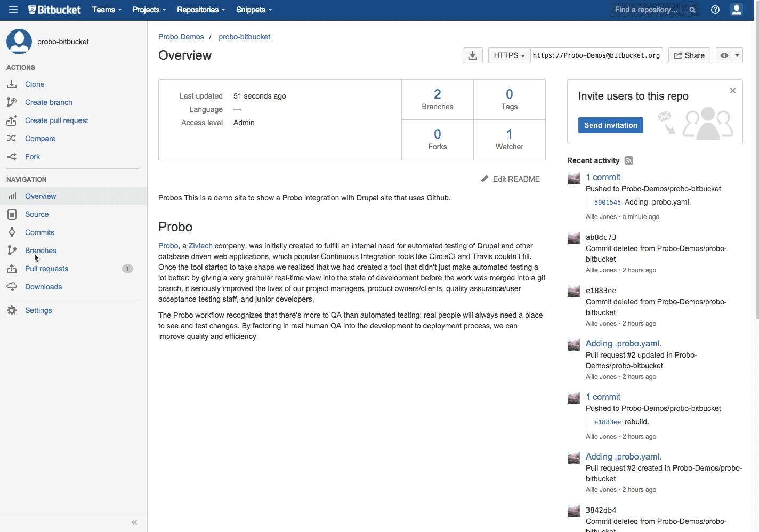This screenshot has height=532, width=759.
Task: Click the Source icon in the sidebar
Action: pos(12,214)
